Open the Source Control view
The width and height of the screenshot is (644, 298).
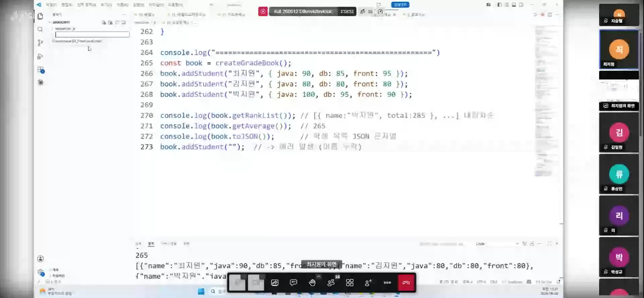click(x=40, y=43)
